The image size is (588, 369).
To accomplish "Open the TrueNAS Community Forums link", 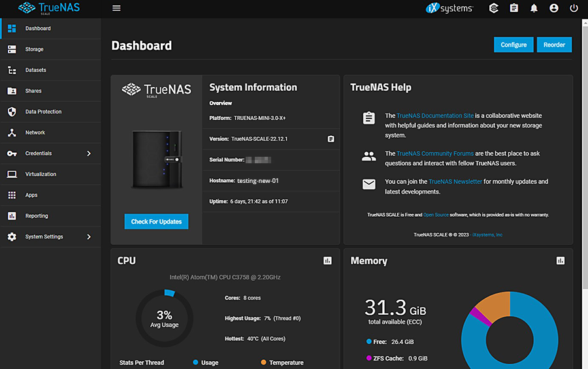I will coord(435,153).
